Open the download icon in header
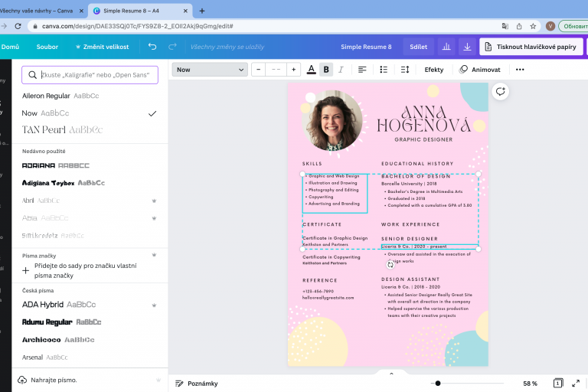 [x=467, y=47]
